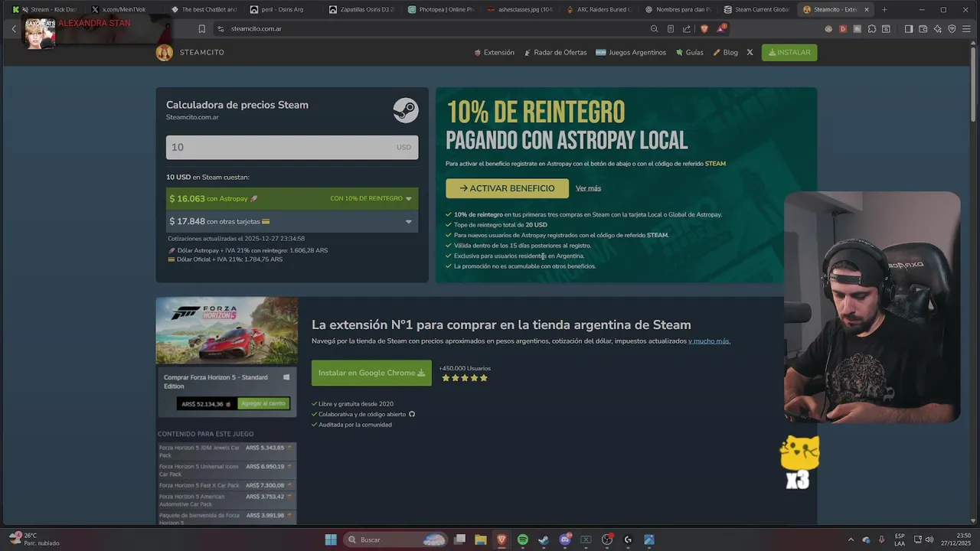Screen dimensions: 980x551
Task: Click ACTIVAR BENEFICIO button
Action: pos(507,188)
